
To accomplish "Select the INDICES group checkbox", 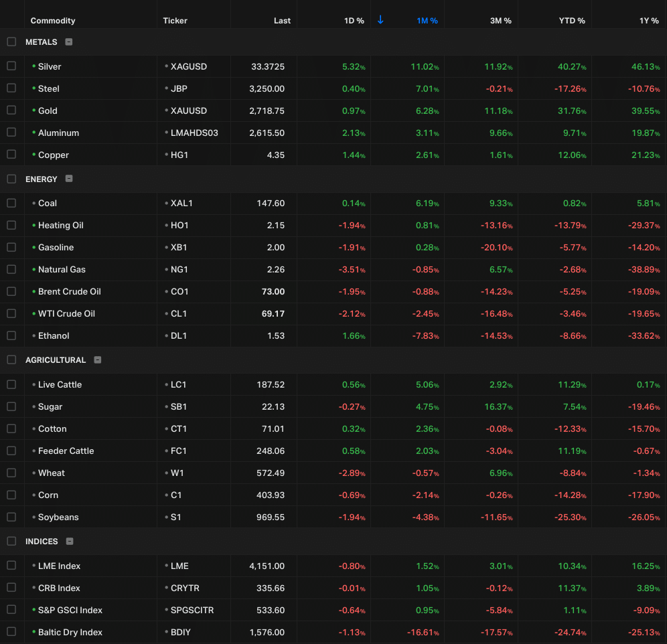I will click(x=11, y=541).
